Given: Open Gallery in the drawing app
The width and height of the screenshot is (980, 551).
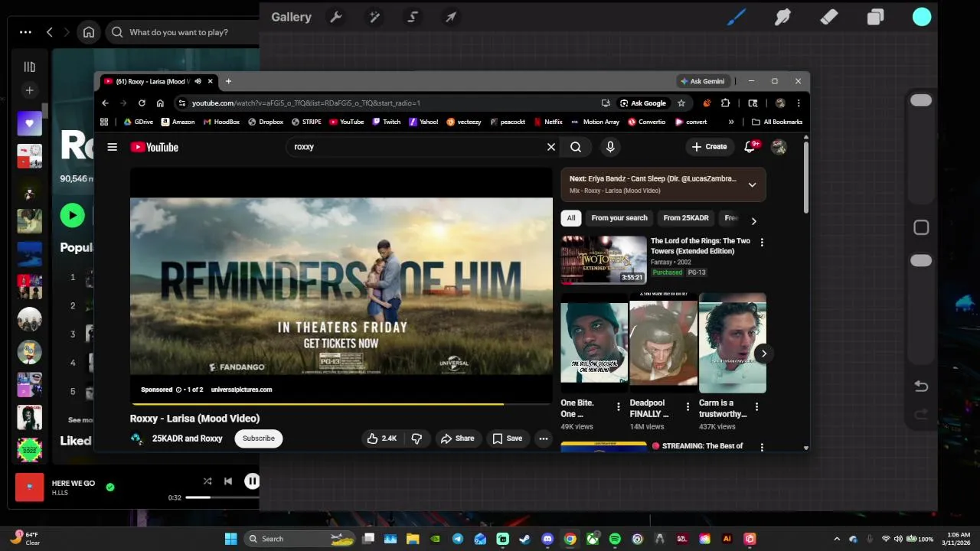Looking at the screenshot, I should (x=291, y=17).
